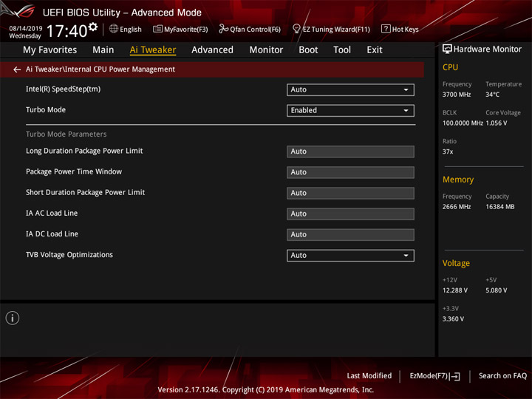Click Ratio 37x value
Image resolution: width=532 pixels, height=399 pixels.
pos(448,151)
